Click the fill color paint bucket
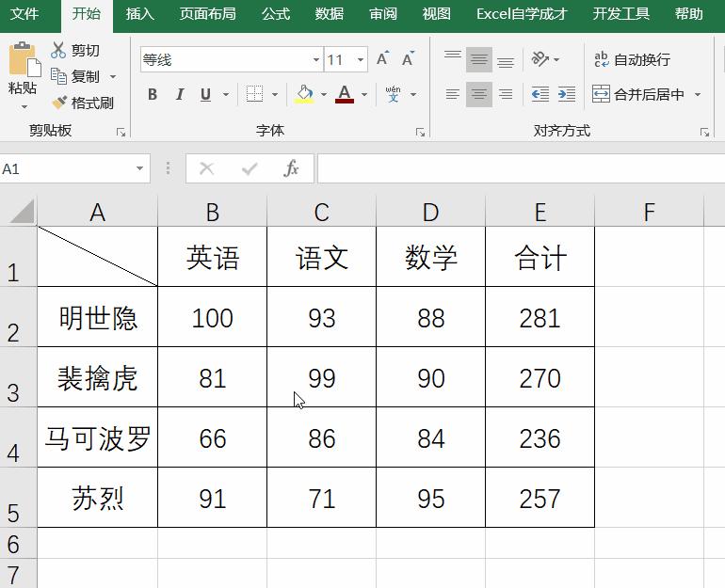Screen dimensions: 725x588 tap(304, 94)
